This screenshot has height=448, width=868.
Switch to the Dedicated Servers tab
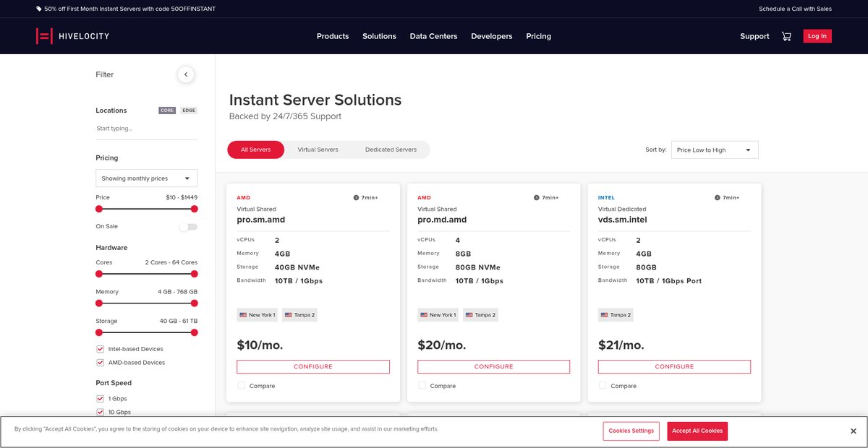coord(391,150)
